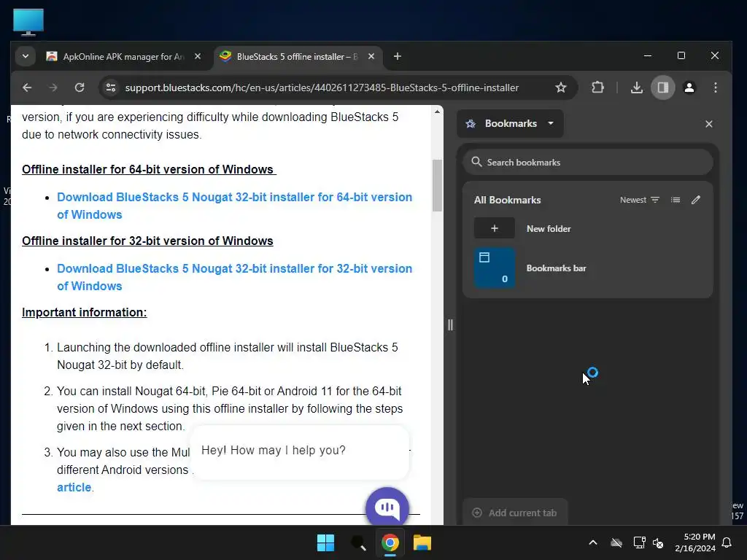Open the Bookmarks side panel dropdown

tap(510, 124)
